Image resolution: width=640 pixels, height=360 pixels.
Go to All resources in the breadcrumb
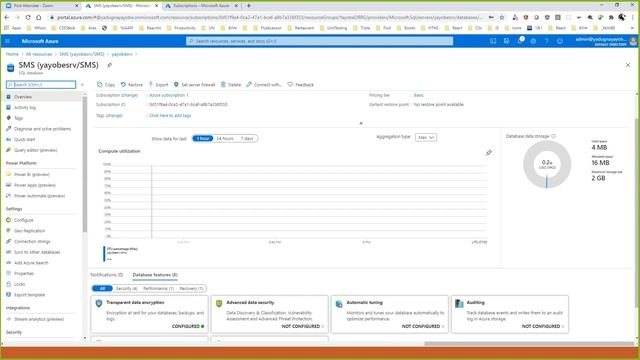pos(39,54)
